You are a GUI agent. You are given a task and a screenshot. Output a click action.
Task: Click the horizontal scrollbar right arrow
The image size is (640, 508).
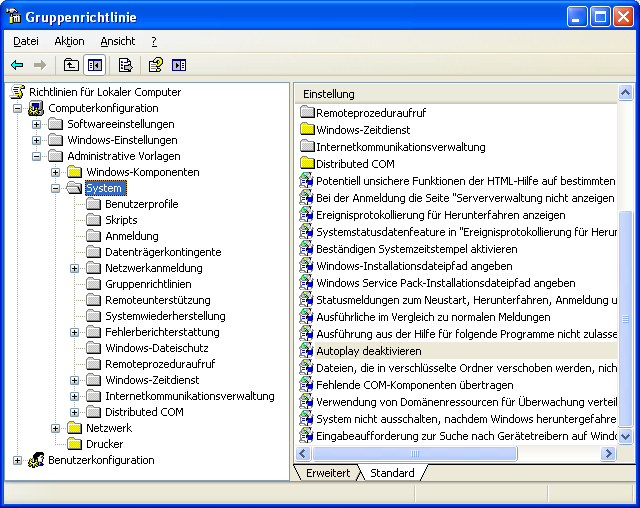[608, 454]
